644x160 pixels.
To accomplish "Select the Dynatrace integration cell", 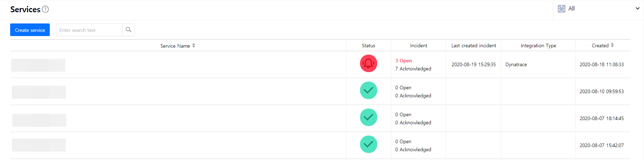I will (x=516, y=64).
